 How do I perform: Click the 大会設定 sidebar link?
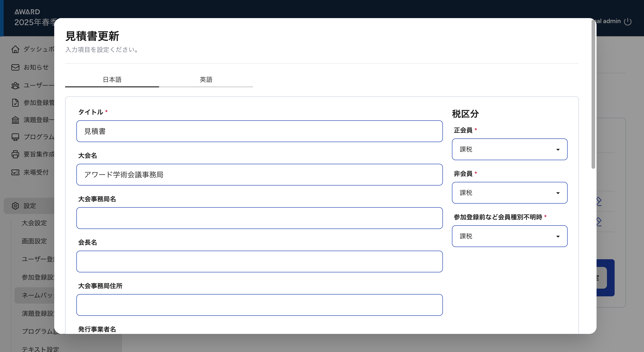(x=34, y=223)
